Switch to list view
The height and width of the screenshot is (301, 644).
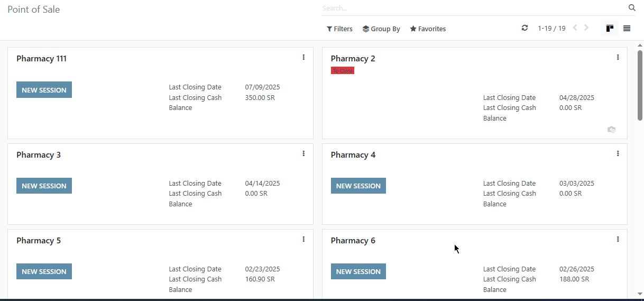(x=627, y=29)
